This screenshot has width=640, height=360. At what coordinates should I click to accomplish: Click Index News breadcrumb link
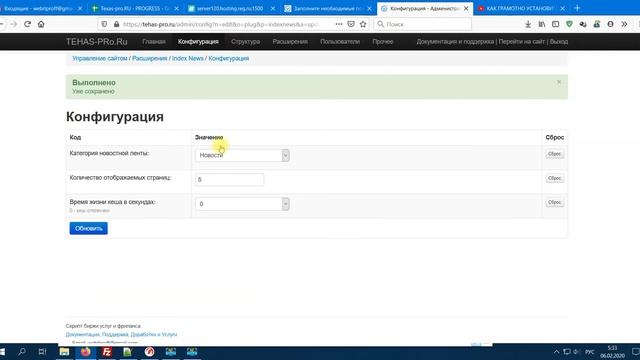point(188,58)
